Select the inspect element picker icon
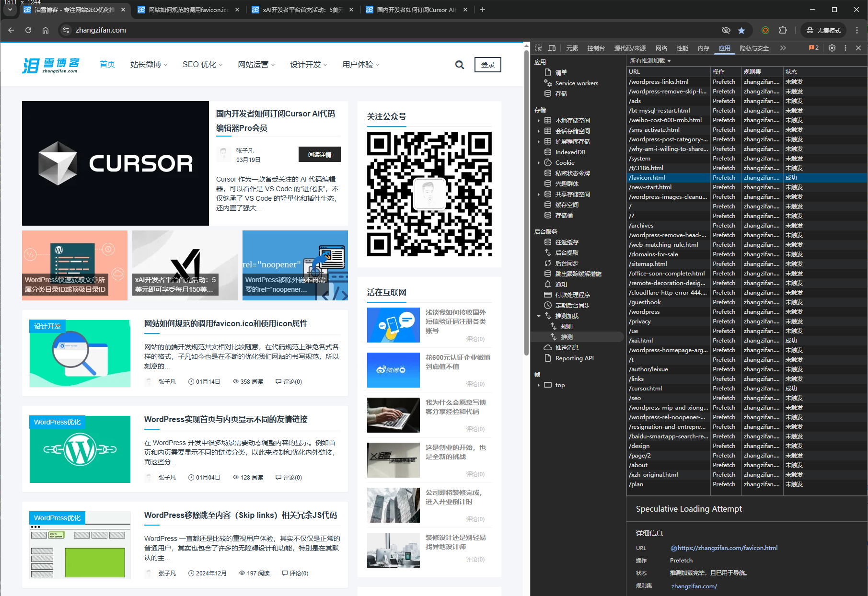Viewport: 868px width, 596px height. pyautogui.click(x=538, y=48)
